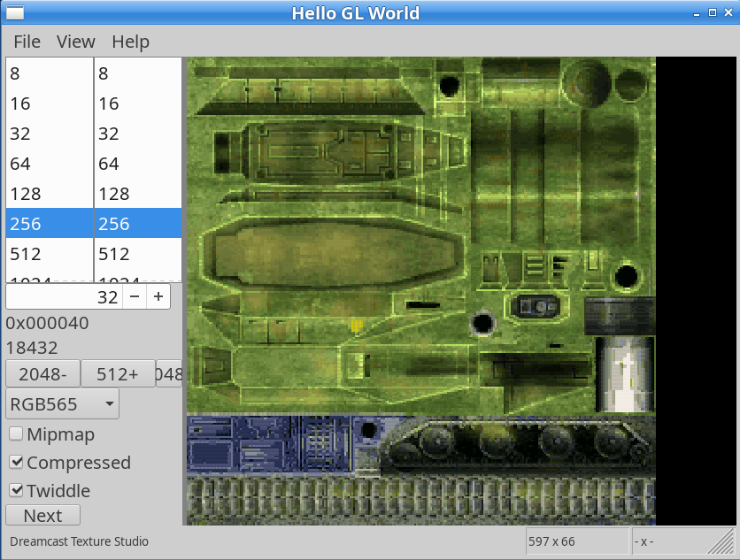Select 32 in the right size list
This screenshot has width=740, height=560.
(x=138, y=134)
